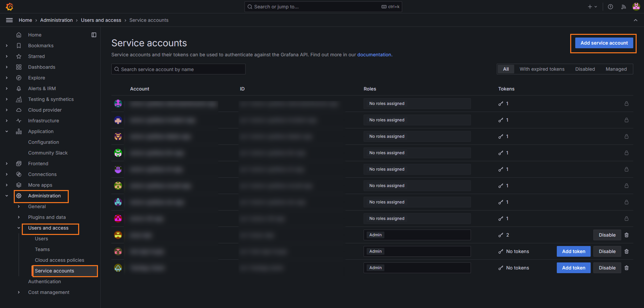
Task: Open Authentication in sidebar
Action: (44, 282)
